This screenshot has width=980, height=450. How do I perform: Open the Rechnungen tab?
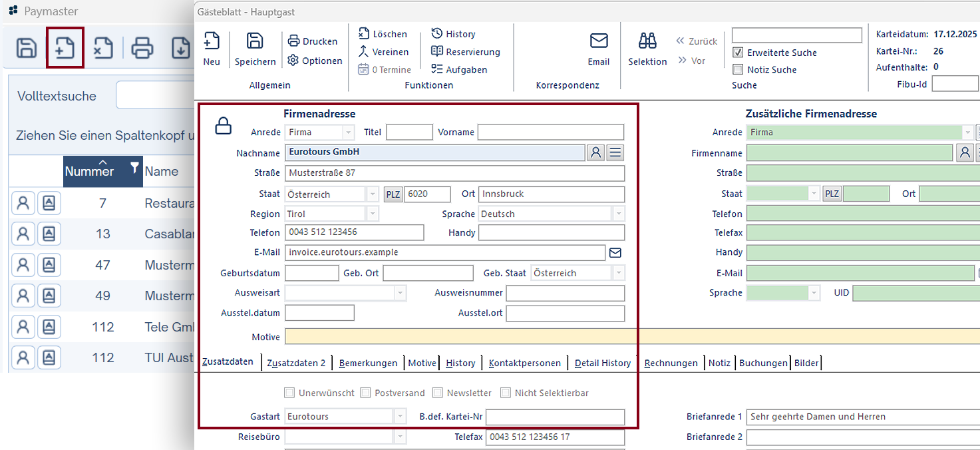click(671, 363)
